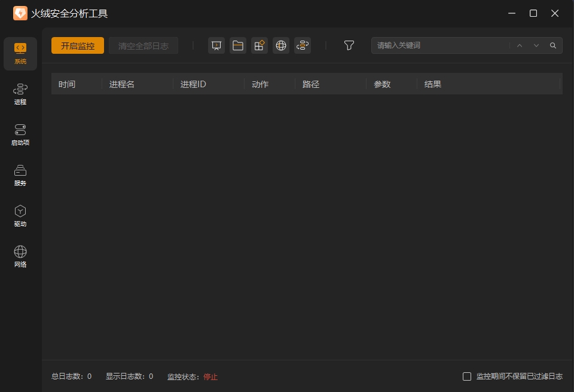
Task: Click the red 停止 status text
Action: pyautogui.click(x=210, y=376)
